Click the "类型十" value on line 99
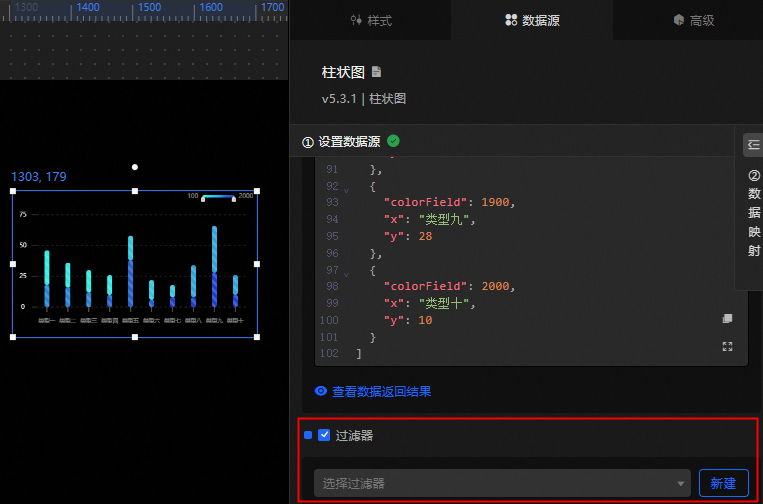763x504 pixels. pyautogui.click(x=443, y=304)
